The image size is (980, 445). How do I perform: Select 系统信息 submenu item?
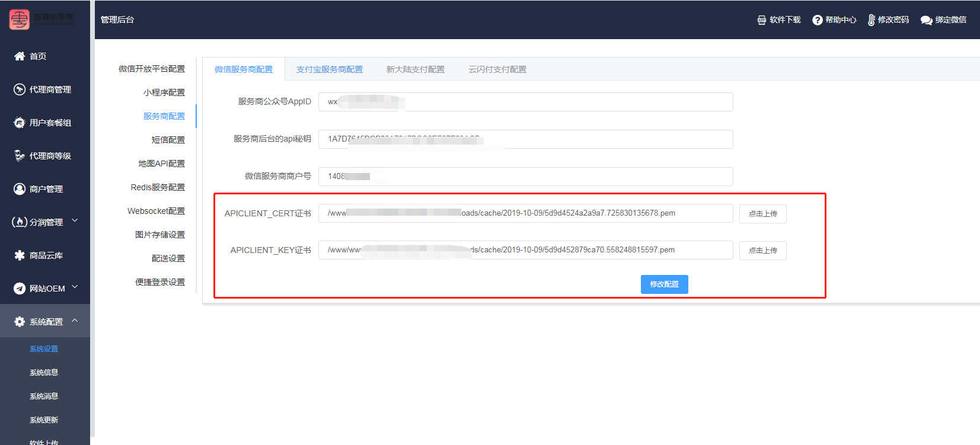[44, 373]
